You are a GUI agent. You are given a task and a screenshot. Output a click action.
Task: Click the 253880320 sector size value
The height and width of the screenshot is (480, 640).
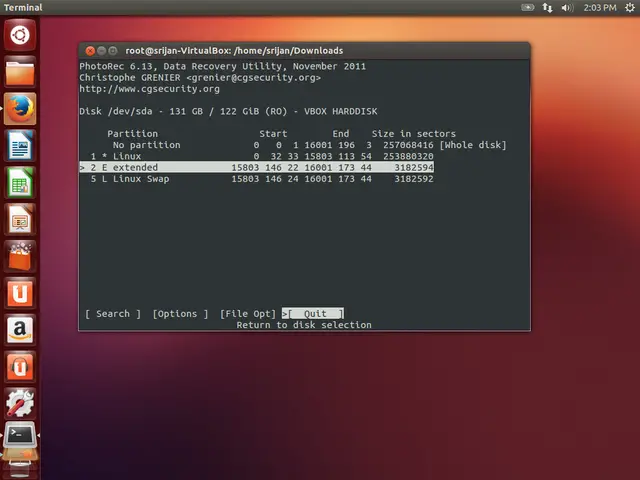click(408, 156)
